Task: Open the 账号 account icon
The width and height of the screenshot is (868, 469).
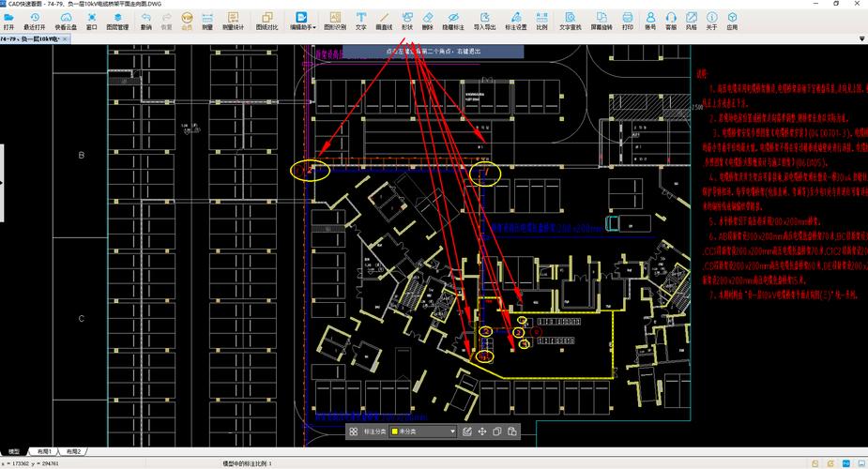Action: pyautogui.click(x=650, y=21)
